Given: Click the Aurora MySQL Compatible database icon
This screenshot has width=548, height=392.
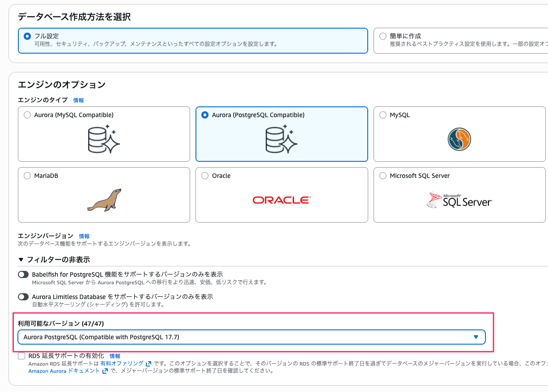Looking at the screenshot, I should (x=104, y=139).
